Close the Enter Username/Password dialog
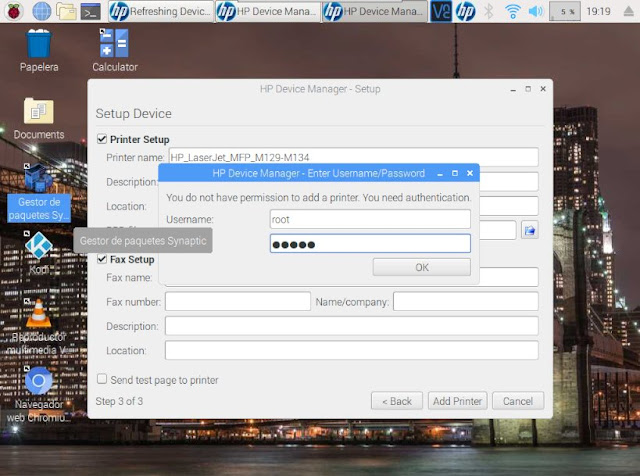This screenshot has width=640, height=476. click(470, 173)
